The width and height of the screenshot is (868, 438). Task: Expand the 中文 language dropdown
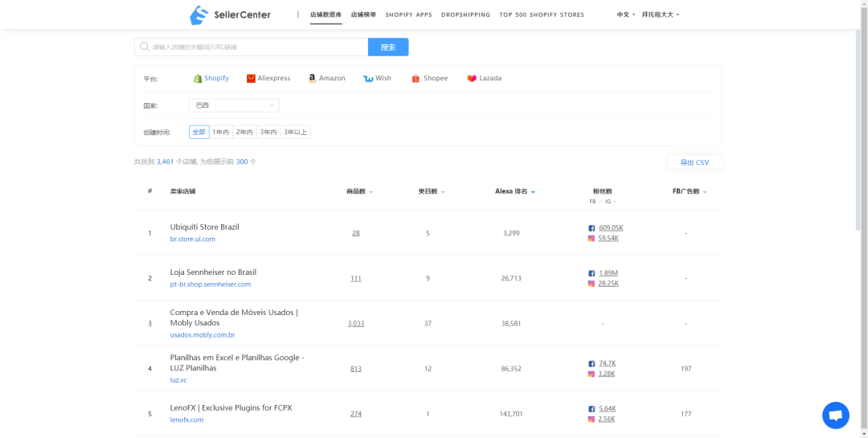click(625, 14)
